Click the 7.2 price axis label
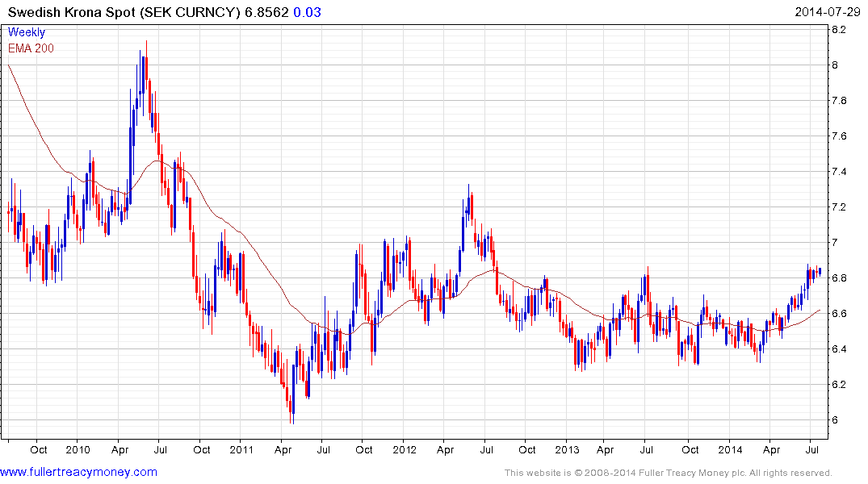The width and height of the screenshot is (868, 484). pyautogui.click(x=839, y=207)
